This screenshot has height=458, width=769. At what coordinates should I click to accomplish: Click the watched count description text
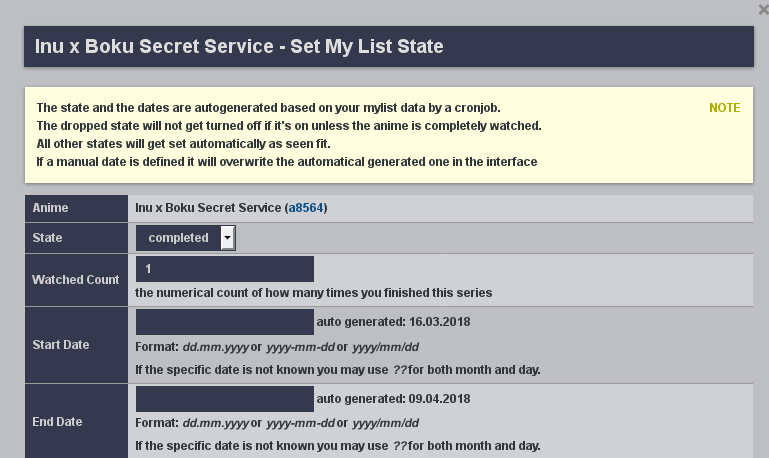pyautogui.click(x=313, y=293)
